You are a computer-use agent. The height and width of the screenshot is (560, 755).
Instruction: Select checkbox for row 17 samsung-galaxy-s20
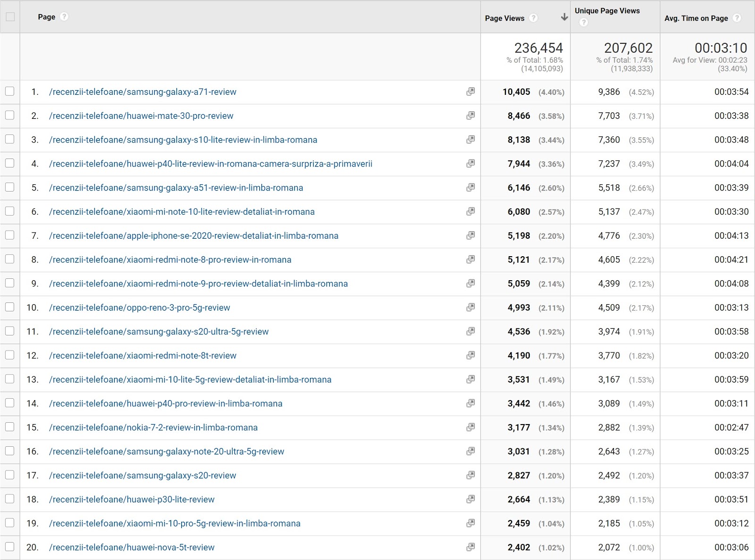[x=10, y=475]
